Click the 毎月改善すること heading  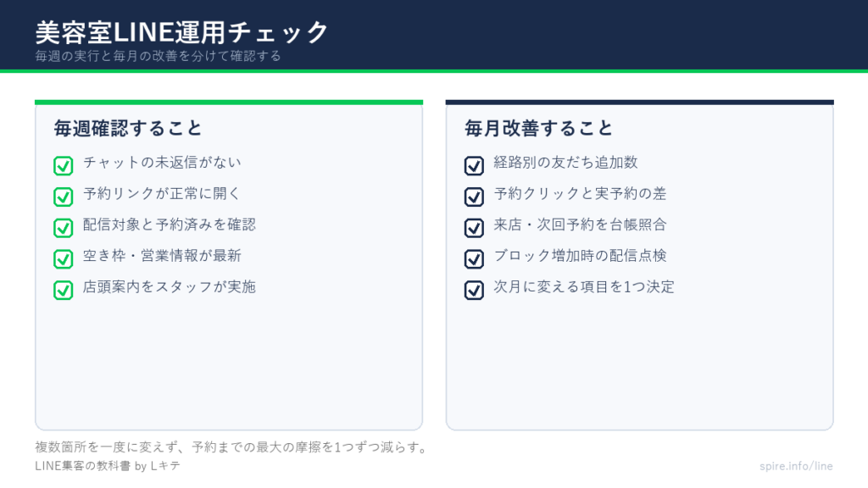[x=538, y=129]
